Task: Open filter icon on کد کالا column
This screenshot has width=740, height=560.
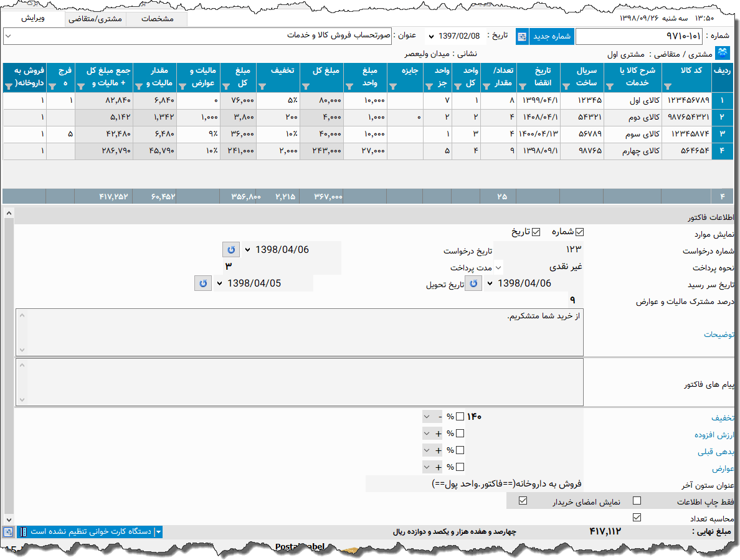Action: point(668,87)
